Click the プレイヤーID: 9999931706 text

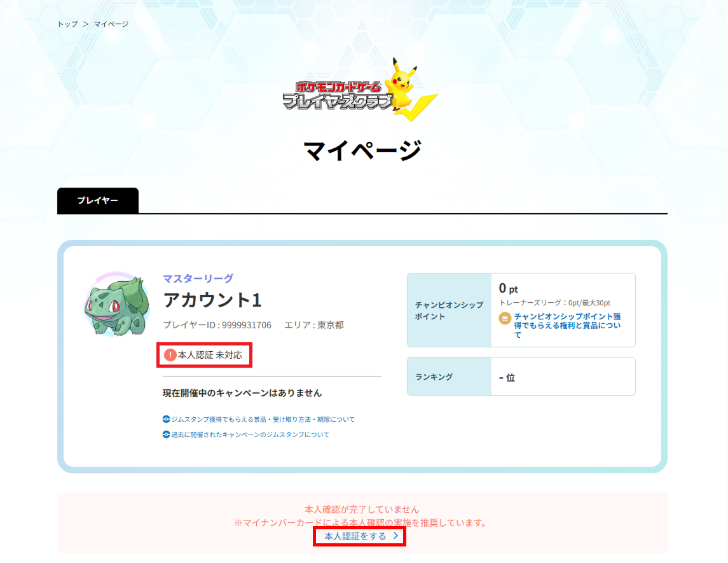click(217, 325)
